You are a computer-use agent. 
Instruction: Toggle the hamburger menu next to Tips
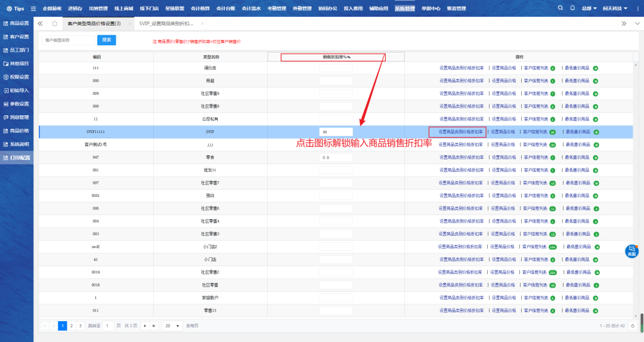(33, 8)
